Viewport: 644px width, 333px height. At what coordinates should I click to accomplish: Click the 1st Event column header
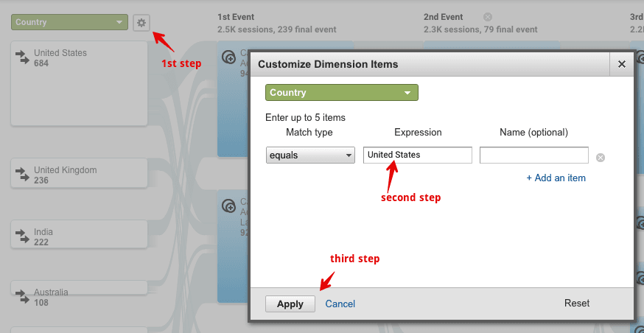pos(236,17)
